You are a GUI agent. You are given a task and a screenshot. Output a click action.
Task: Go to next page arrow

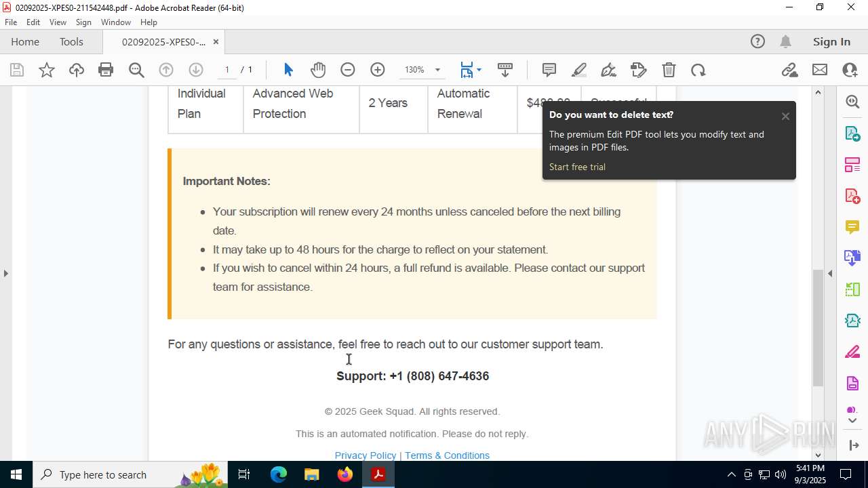click(196, 70)
